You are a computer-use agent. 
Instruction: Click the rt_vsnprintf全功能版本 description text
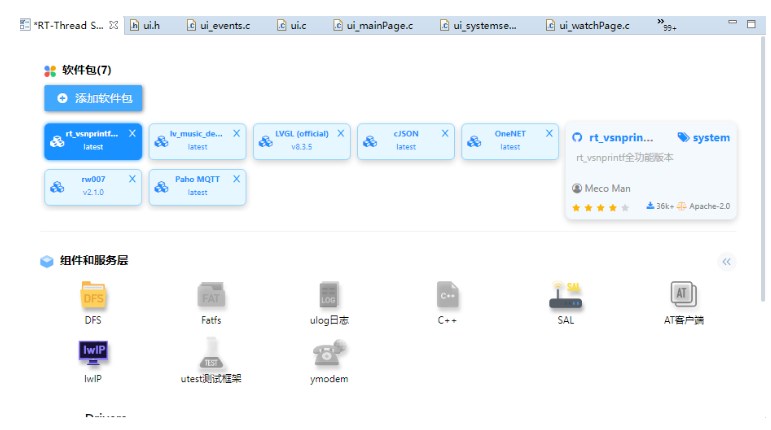click(624, 158)
